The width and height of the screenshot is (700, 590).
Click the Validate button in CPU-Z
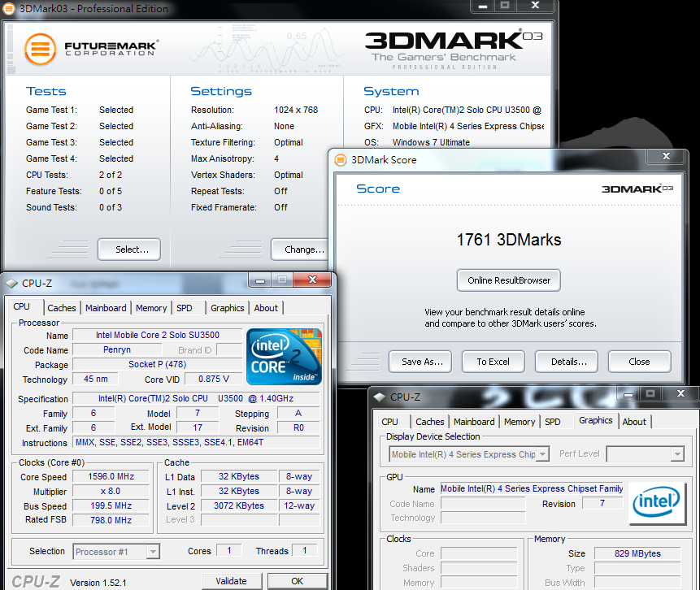pos(231,581)
